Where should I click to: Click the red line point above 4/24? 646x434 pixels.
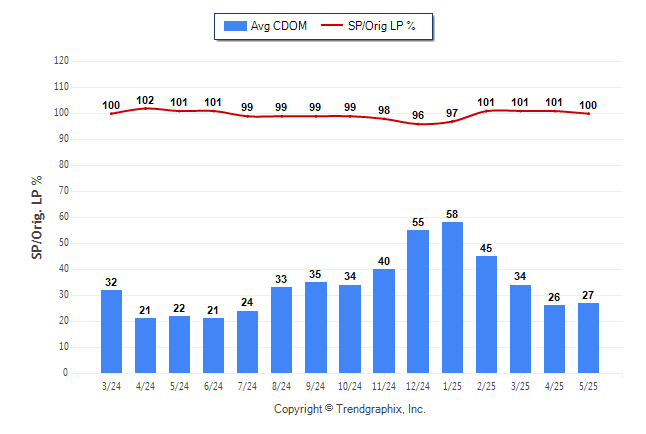[x=145, y=108]
